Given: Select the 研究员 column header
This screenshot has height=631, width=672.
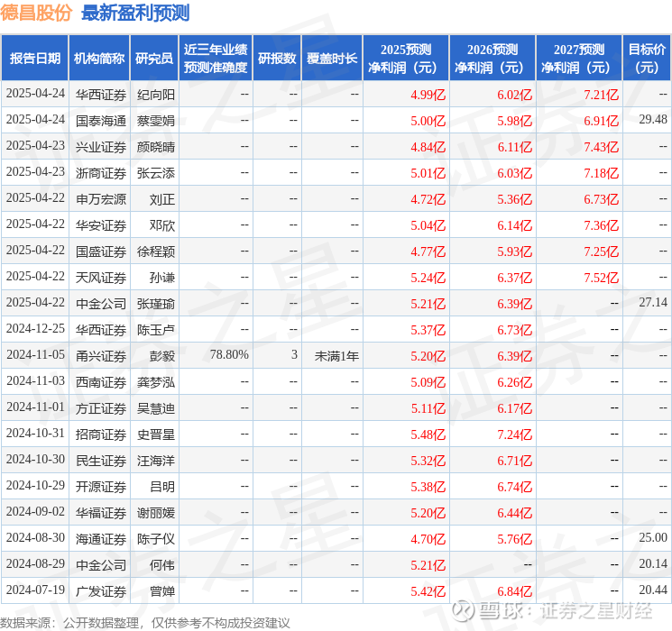Looking at the screenshot, I should pyautogui.click(x=154, y=58).
